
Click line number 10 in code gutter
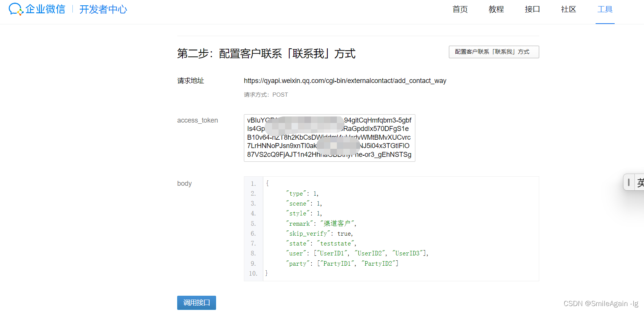(x=253, y=273)
